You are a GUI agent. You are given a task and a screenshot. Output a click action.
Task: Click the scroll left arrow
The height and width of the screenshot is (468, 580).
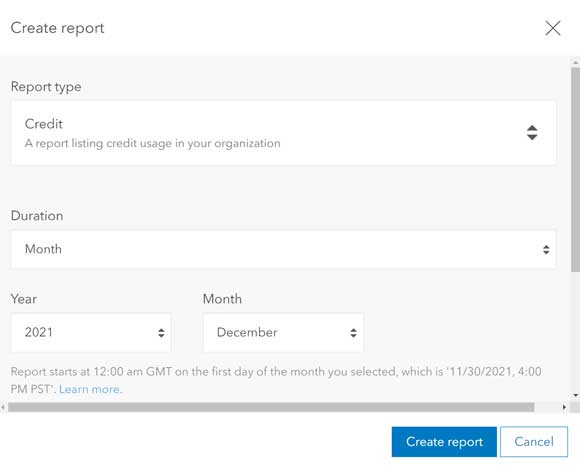click(x=3, y=407)
